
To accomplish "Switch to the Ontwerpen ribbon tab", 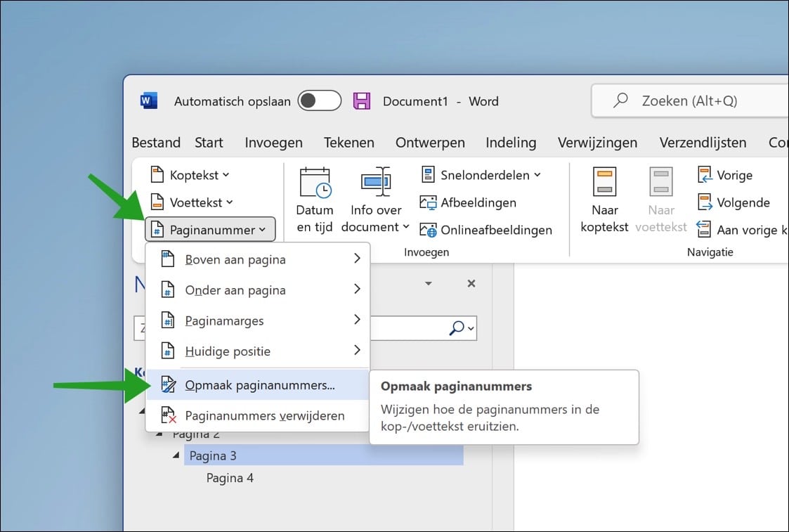I will (430, 143).
